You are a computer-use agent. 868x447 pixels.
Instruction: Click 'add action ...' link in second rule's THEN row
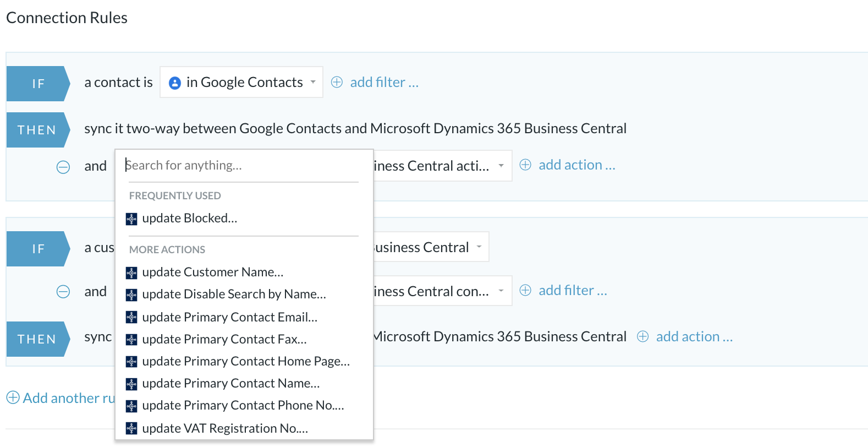[694, 336]
